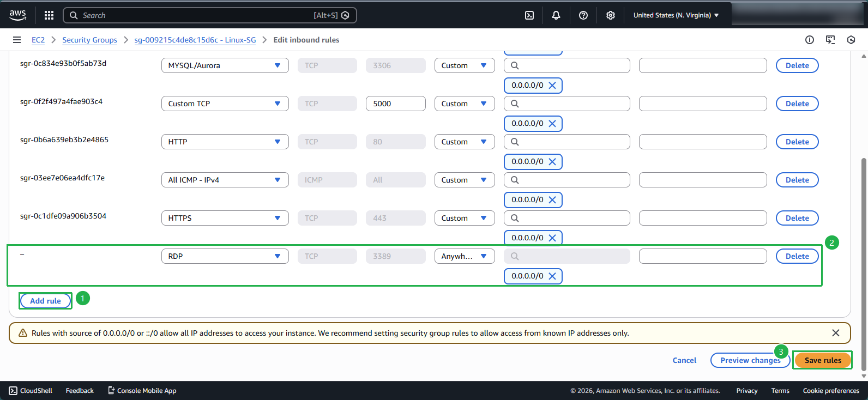This screenshot has width=868, height=400.
Task: Open source dropdown for HTTPS rule
Action: click(465, 218)
